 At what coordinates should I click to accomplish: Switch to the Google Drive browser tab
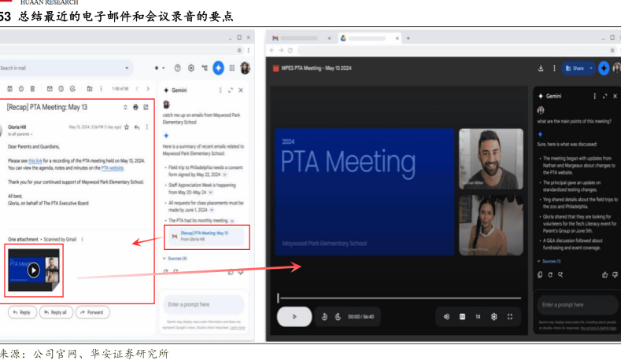click(368, 38)
